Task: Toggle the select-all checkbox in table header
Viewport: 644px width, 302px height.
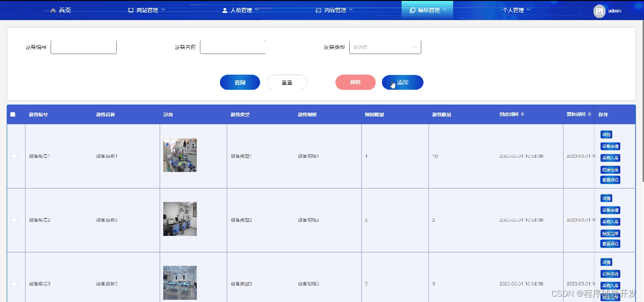Action: point(13,115)
